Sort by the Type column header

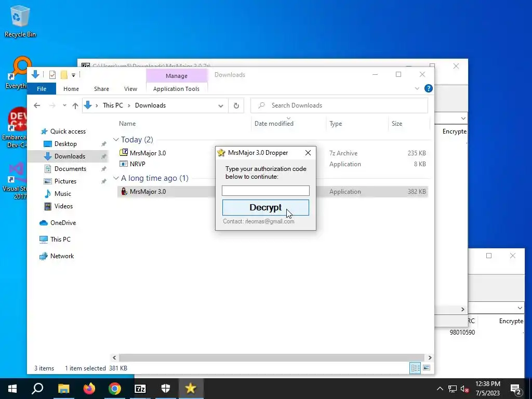pos(336,124)
